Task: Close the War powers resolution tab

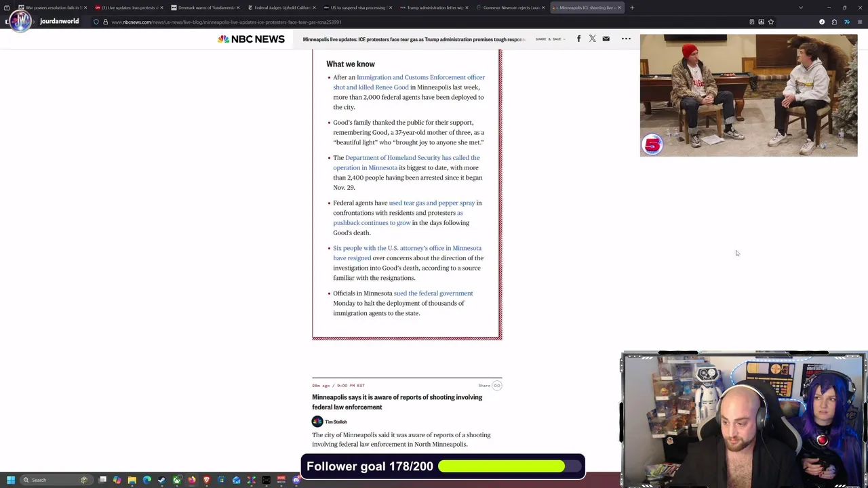Action: (x=85, y=7)
